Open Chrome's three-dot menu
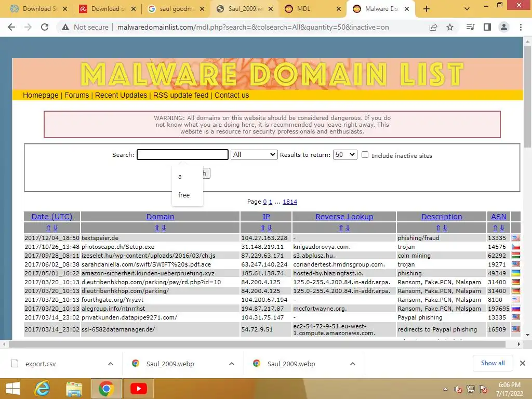 (521, 27)
